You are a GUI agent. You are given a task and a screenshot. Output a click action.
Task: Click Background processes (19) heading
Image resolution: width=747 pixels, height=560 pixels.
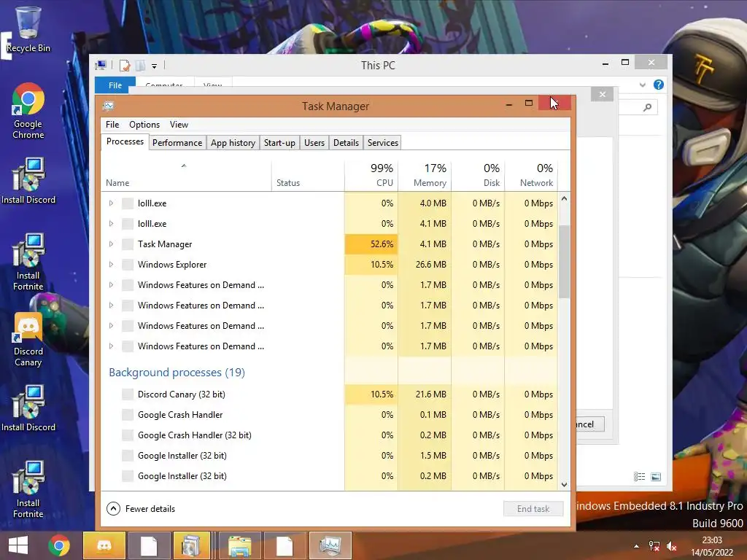pyautogui.click(x=177, y=373)
